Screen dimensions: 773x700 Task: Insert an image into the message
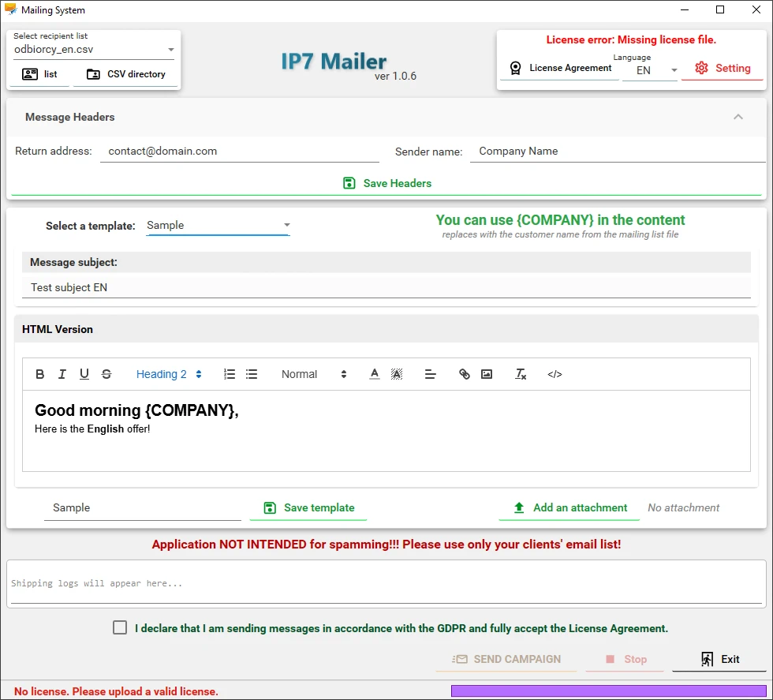click(x=487, y=374)
